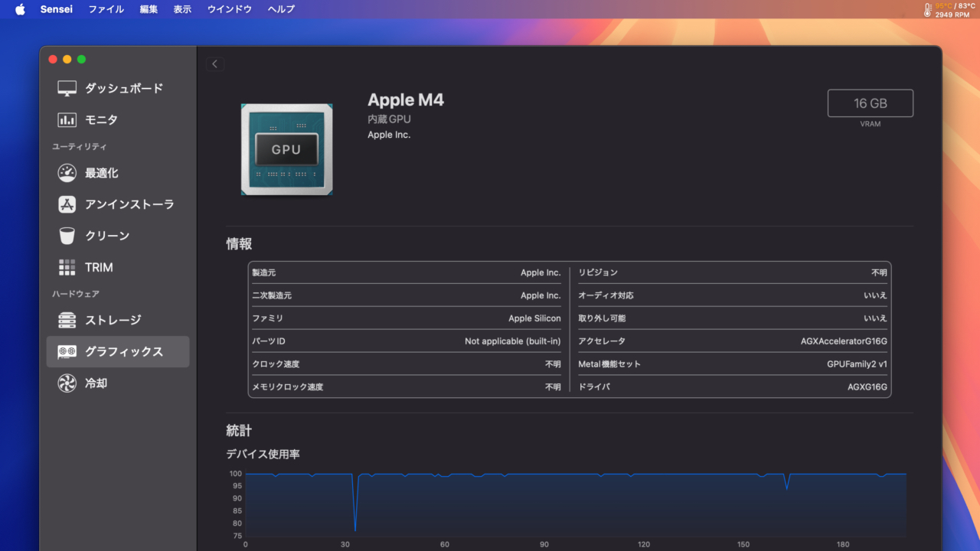Click GPUFamily2 v1 value
The height and width of the screenshot is (551, 980).
coord(857,364)
